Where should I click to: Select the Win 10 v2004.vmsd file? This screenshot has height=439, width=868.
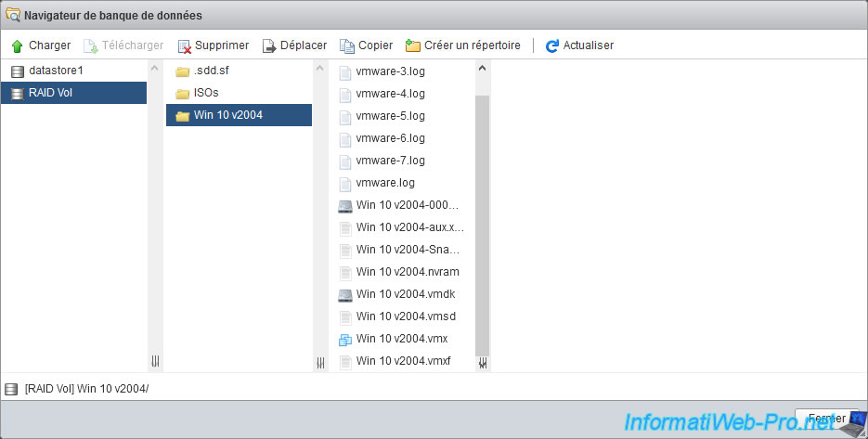point(406,316)
